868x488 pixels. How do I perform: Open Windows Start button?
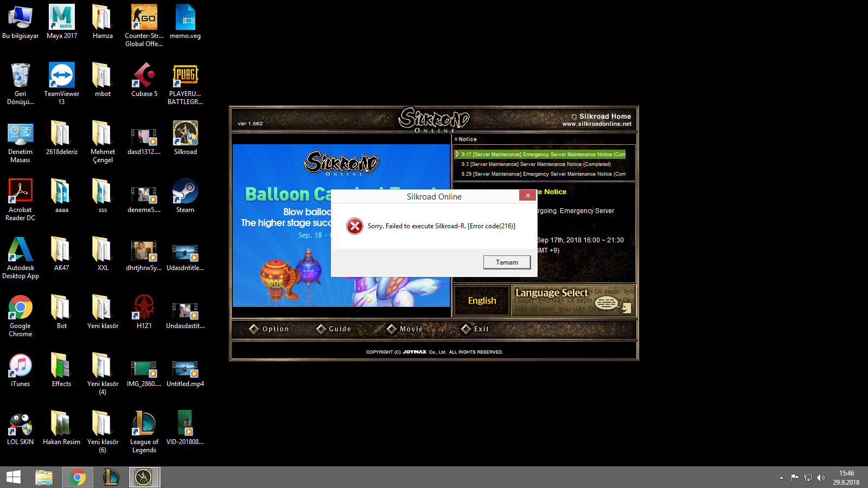tap(14, 477)
